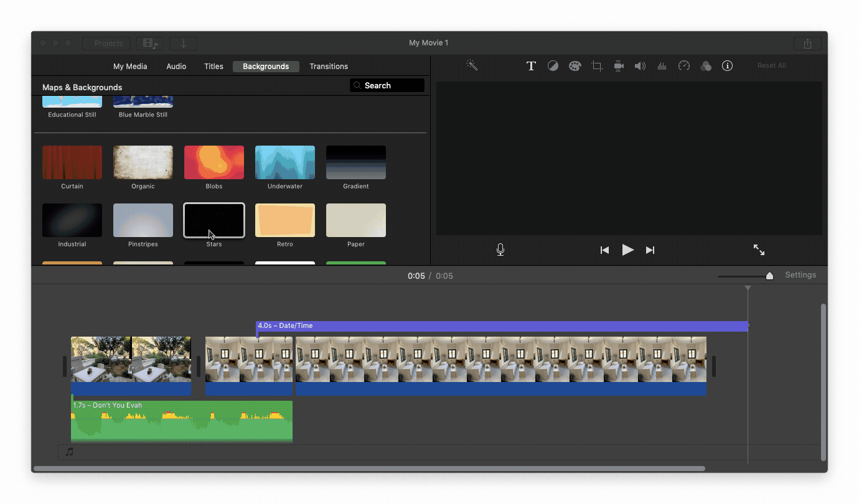Switch to the Transitions tab
Viewport: 859px width, 504px height.
pyautogui.click(x=329, y=66)
